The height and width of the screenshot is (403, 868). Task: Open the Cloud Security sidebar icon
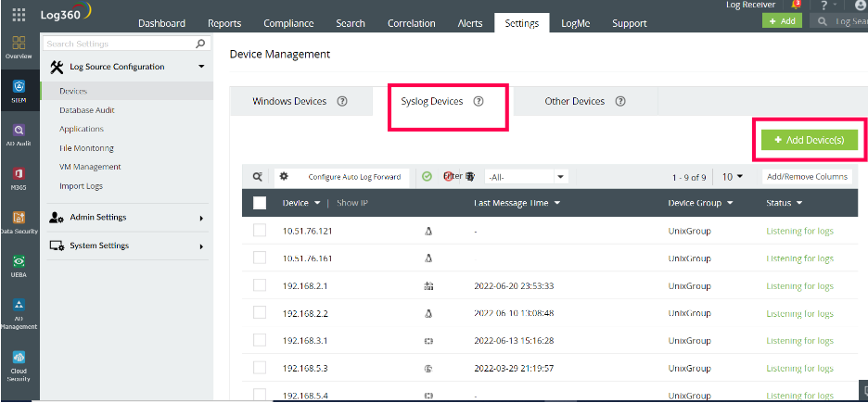(19, 365)
